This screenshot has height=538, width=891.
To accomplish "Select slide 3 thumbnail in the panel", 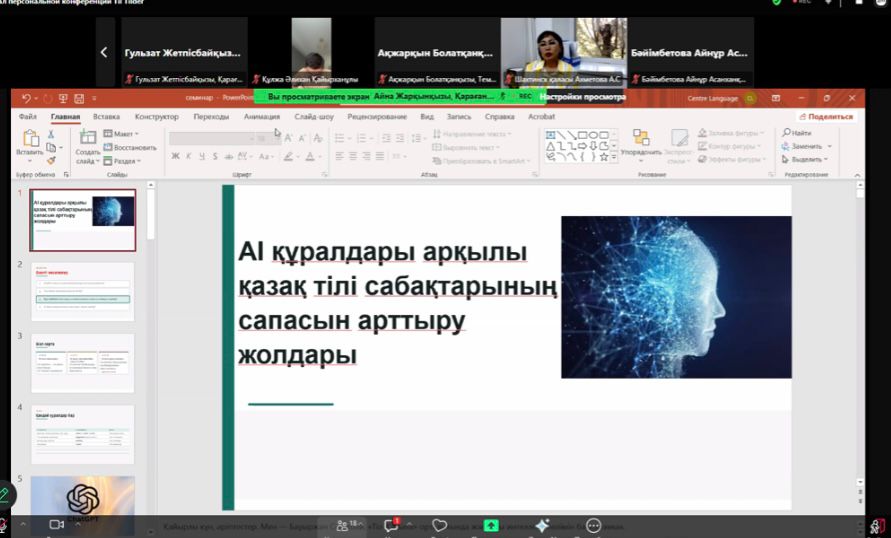I will point(82,362).
